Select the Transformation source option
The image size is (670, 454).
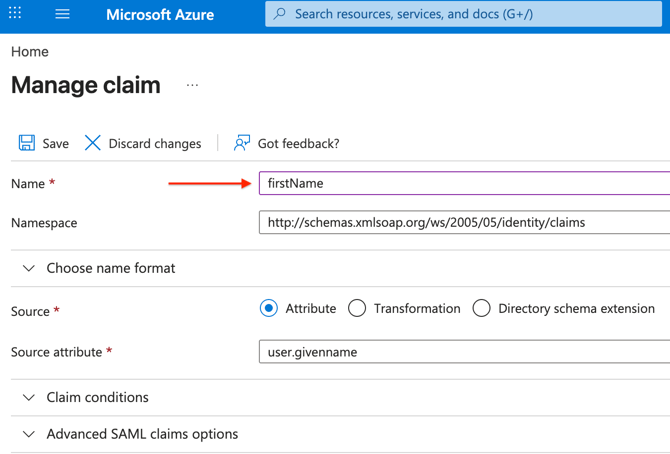coord(357,308)
